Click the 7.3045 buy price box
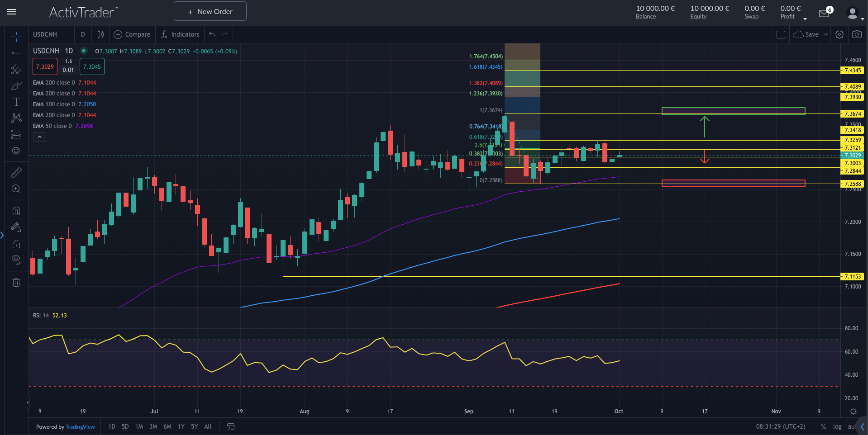This screenshot has height=435, width=868. pyautogui.click(x=91, y=66)
